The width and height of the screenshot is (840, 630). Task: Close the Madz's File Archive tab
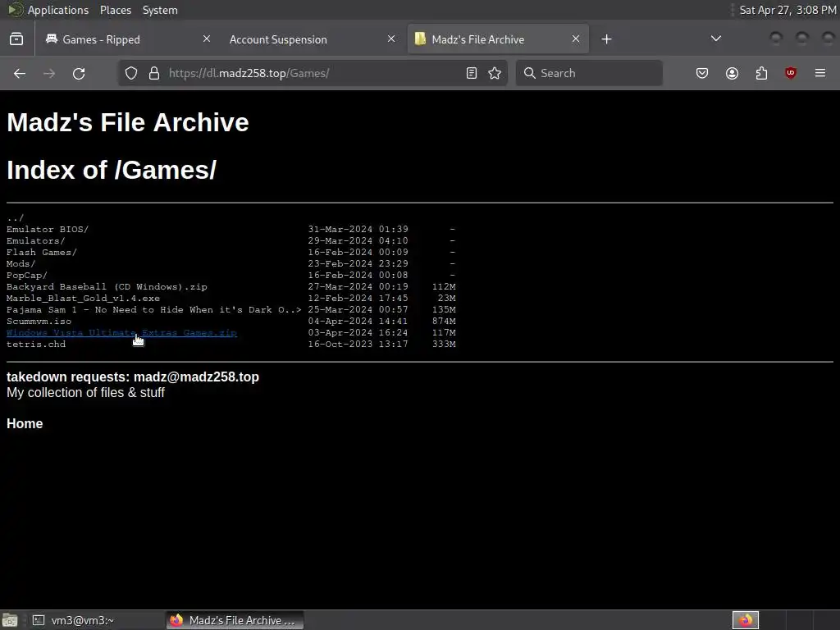576,39
